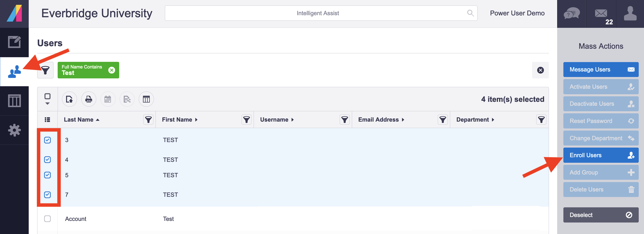Open the settings gear in the sidebar
644x234 pixels.
(x=14, y=130)
